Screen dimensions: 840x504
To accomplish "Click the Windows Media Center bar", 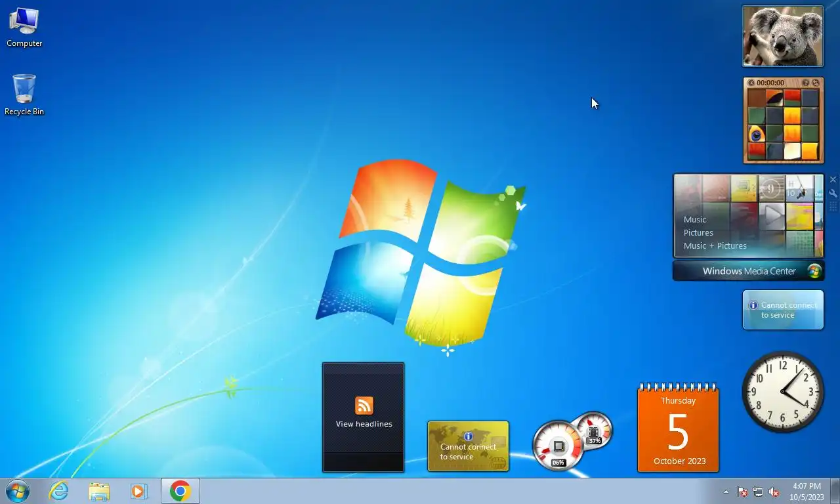I will (748, 271).
